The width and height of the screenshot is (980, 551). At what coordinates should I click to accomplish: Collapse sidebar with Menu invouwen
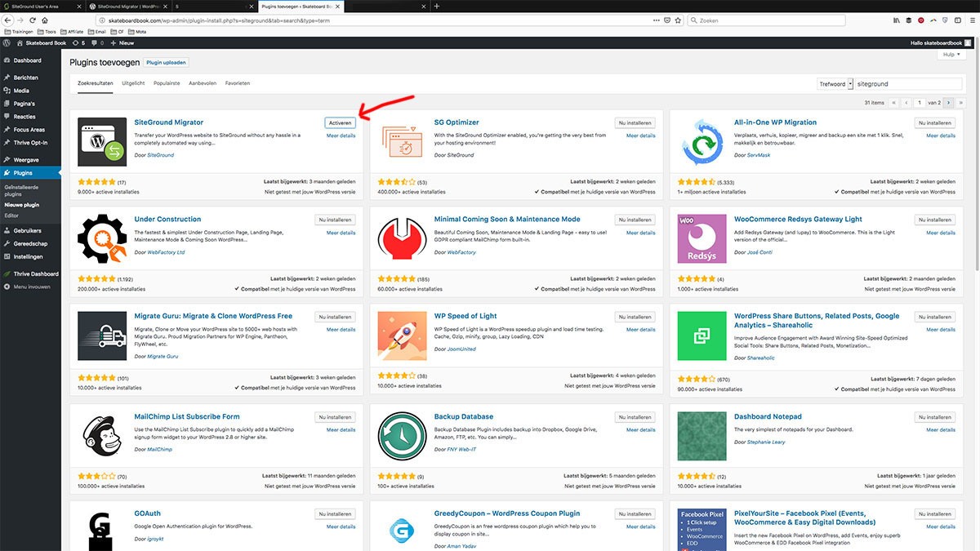pyautogui.click(x=30, y=287)
